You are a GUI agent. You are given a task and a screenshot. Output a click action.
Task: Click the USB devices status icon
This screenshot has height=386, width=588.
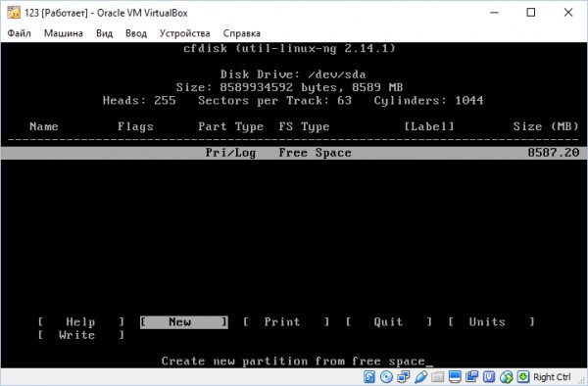(x=420, y=376)
